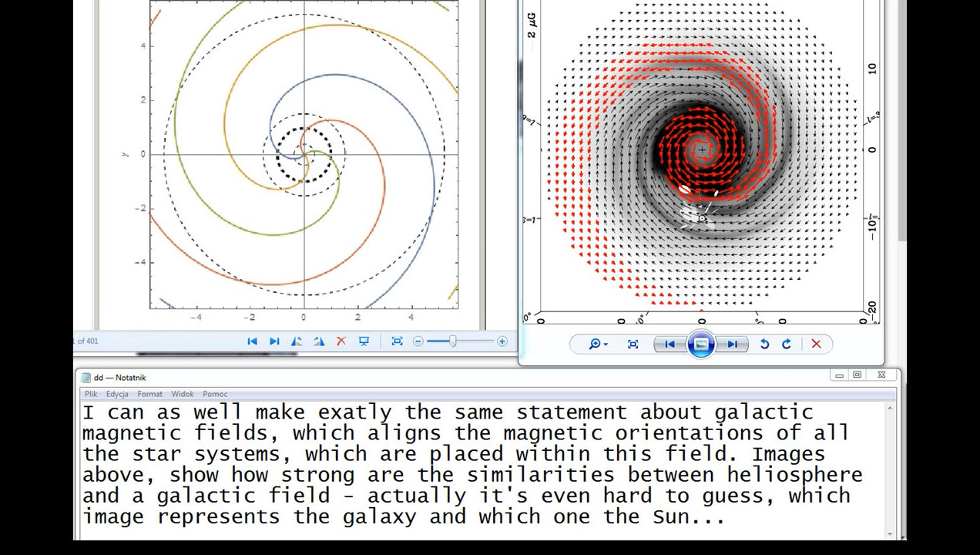Start slideshow icon in left viewer toolbar

[x=364, y=341]
